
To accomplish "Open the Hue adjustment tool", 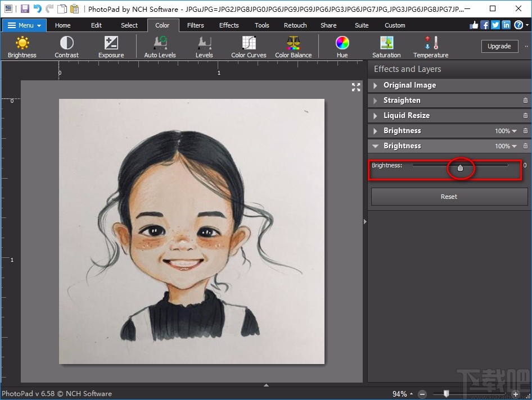I will click(x=342, y=46).
